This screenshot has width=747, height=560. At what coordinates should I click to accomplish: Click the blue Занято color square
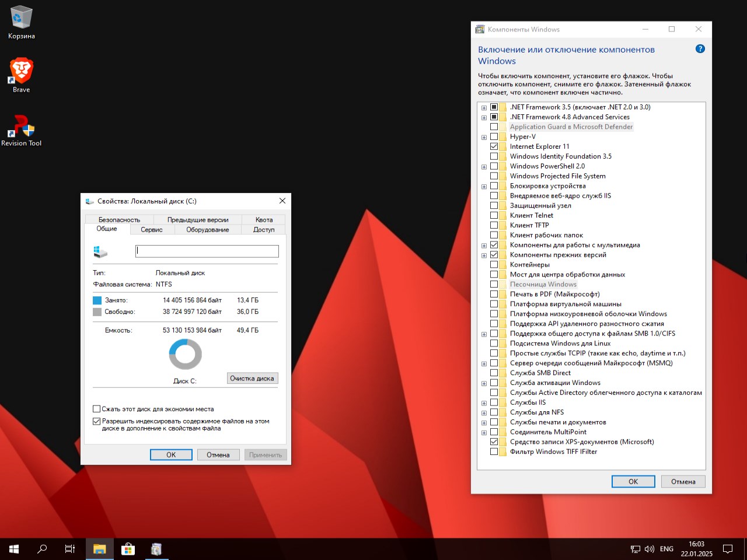click(97, 300)
